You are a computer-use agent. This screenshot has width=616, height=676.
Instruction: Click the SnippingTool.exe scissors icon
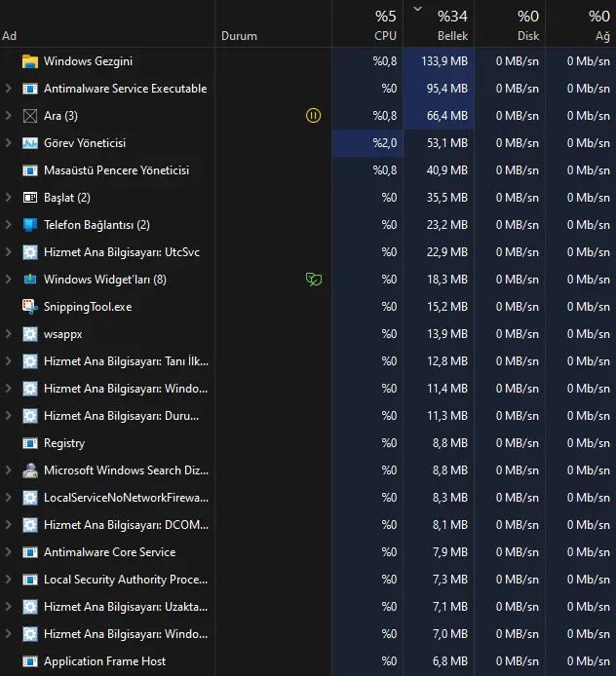(30, 307)
